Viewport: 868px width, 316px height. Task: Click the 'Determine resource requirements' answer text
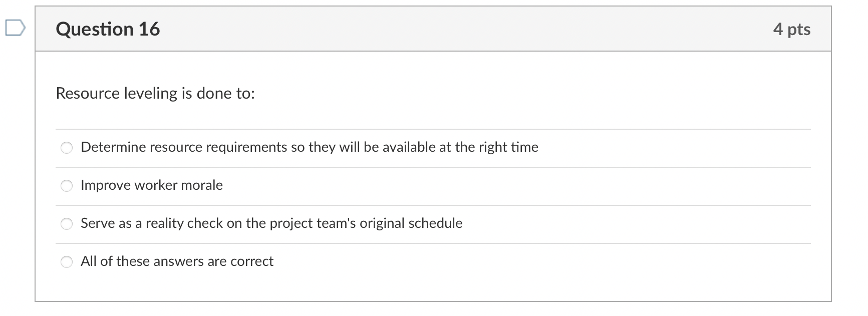(x=309, y=147)
